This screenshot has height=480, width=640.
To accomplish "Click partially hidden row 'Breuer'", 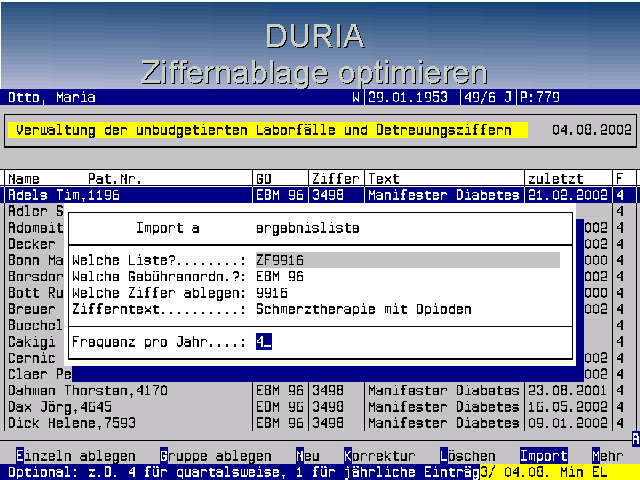I will coord(32,309).
